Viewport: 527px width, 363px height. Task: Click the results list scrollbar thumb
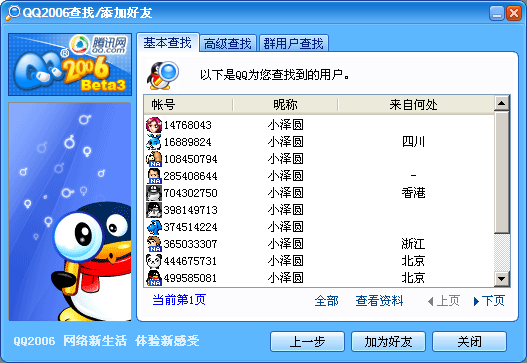[x=501, y=172]
